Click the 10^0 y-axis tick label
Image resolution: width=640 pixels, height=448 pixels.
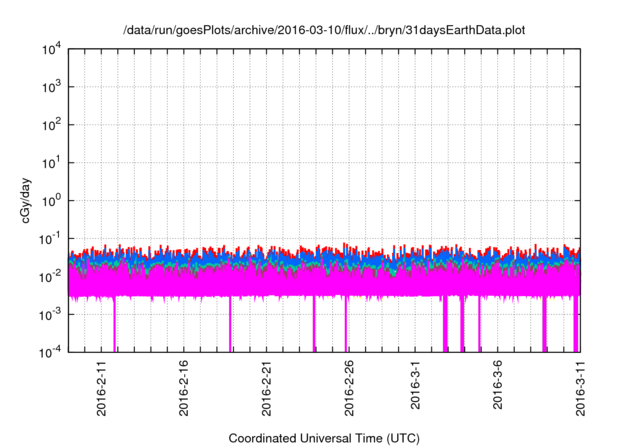coord(52,201)
